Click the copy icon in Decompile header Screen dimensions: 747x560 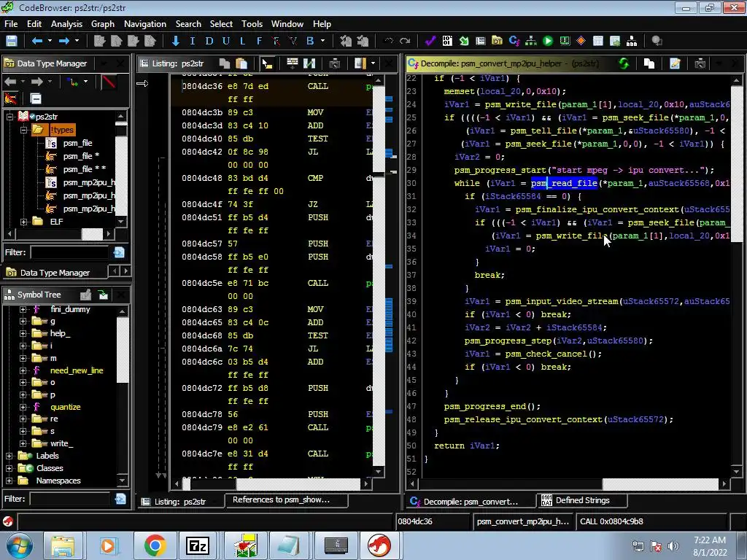pos(649,63)
